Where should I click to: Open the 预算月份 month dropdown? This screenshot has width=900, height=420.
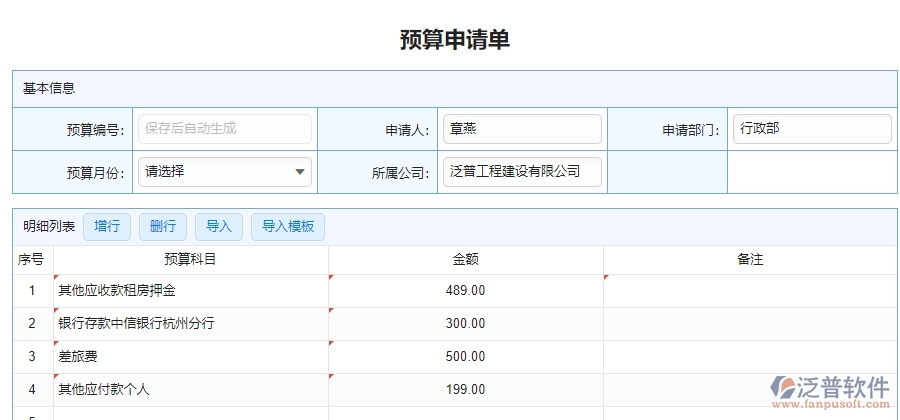coord(224,172)
